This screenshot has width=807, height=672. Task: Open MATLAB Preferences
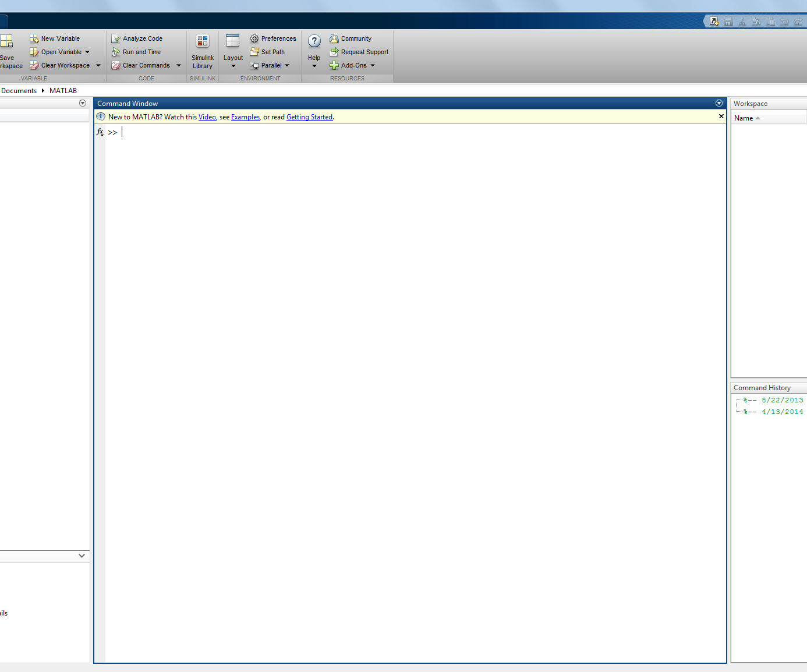point(273,38)
